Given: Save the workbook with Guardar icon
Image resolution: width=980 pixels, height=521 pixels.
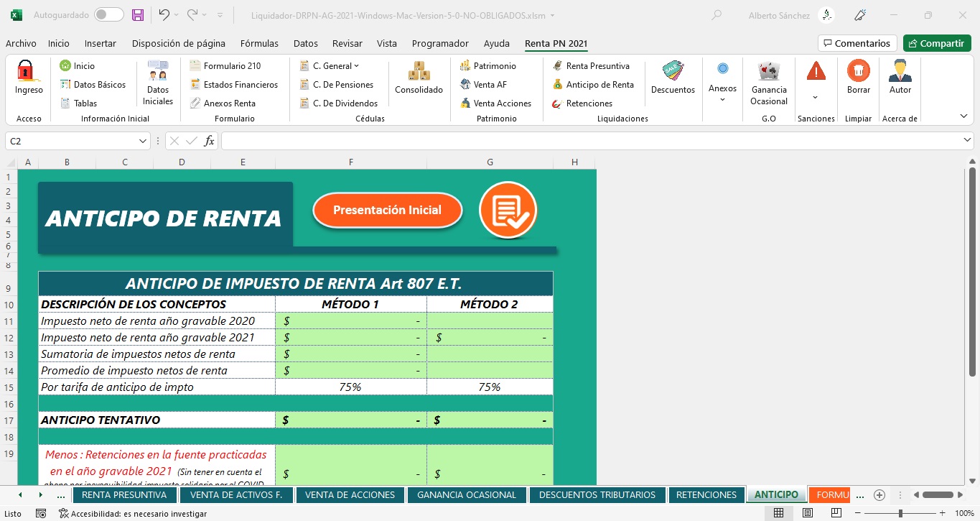Looking at the screenshot, I should [138, 14].
